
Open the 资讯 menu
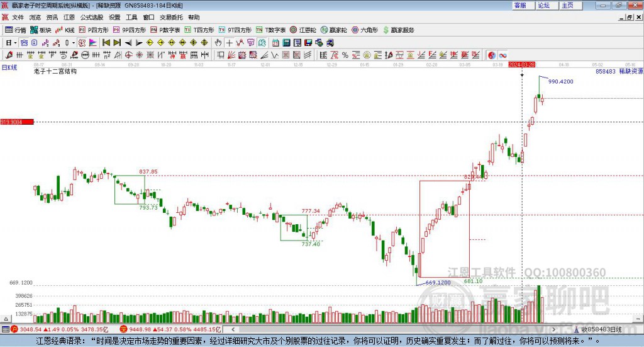[52, 17]
